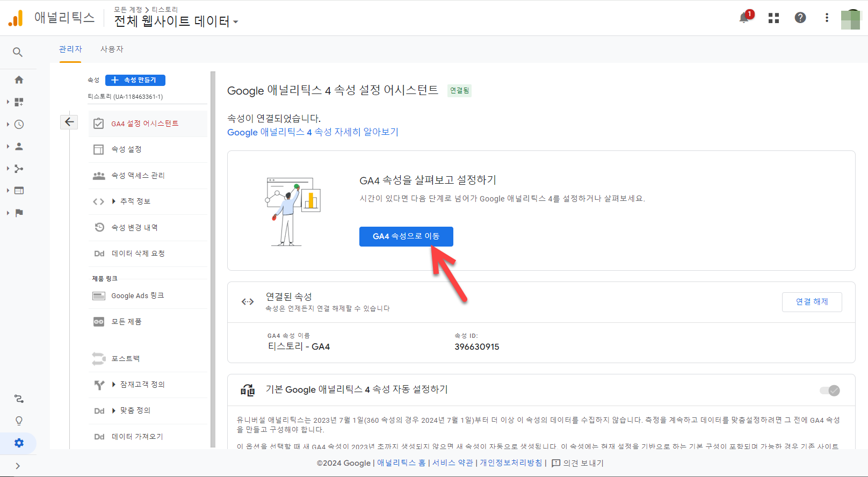
Task: Click the 애널리틱스 홈 footer link
Action: 401,463
